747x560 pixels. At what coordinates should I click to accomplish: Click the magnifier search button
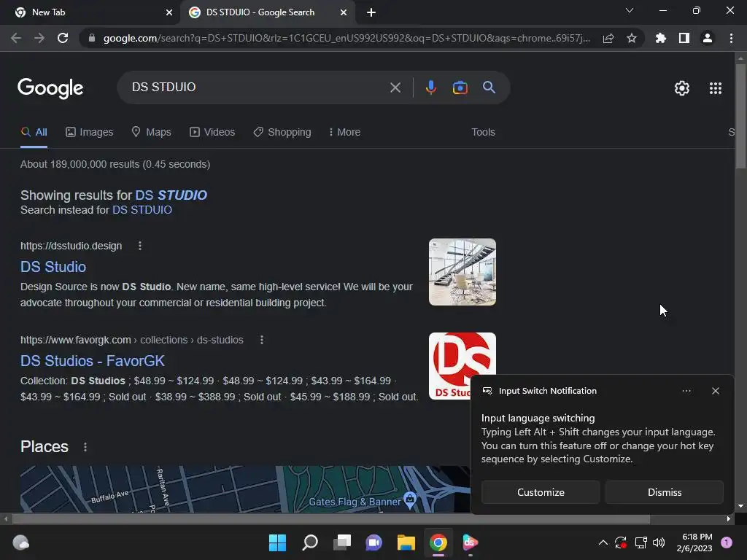(x=489, y=87)
